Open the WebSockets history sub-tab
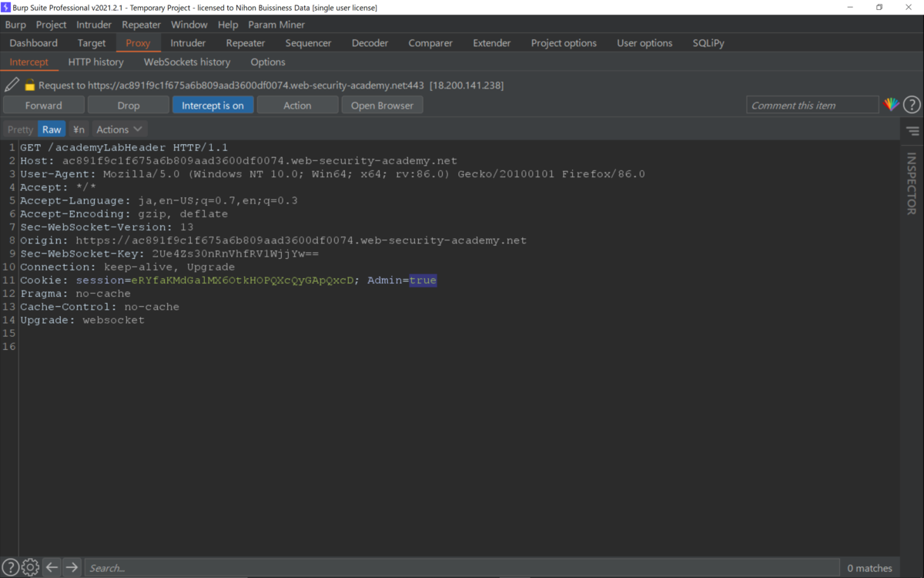 pyautogui.click(x=187, y=62)
